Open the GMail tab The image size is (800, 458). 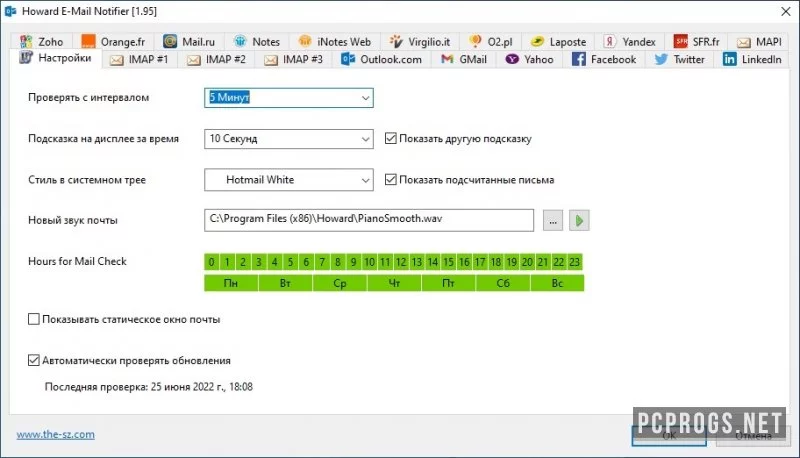[x=464, y=60]
